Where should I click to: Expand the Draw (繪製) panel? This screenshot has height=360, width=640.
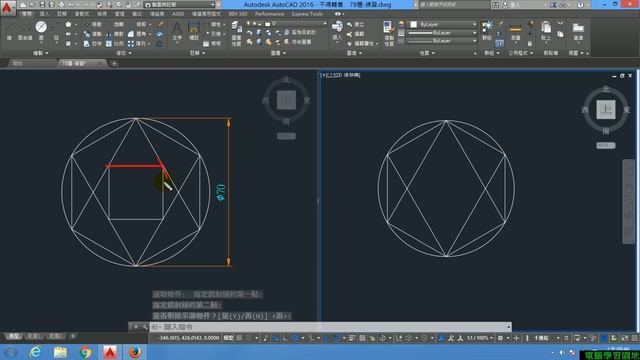tap(40, 53)
